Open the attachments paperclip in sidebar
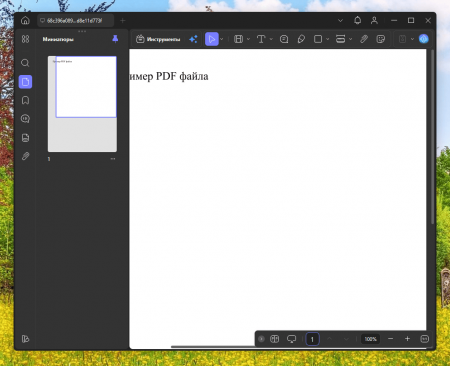The height and width of the screenshot is (366, 450). 25,156
